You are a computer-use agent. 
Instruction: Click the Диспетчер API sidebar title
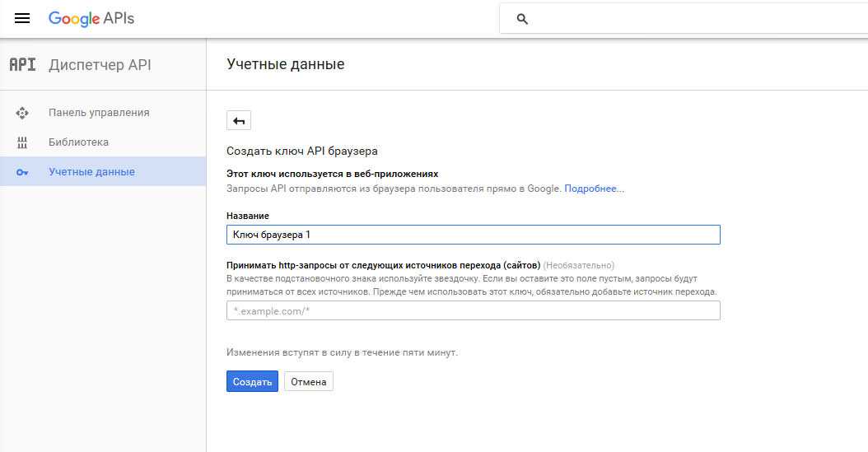click(x=100, y=65)
